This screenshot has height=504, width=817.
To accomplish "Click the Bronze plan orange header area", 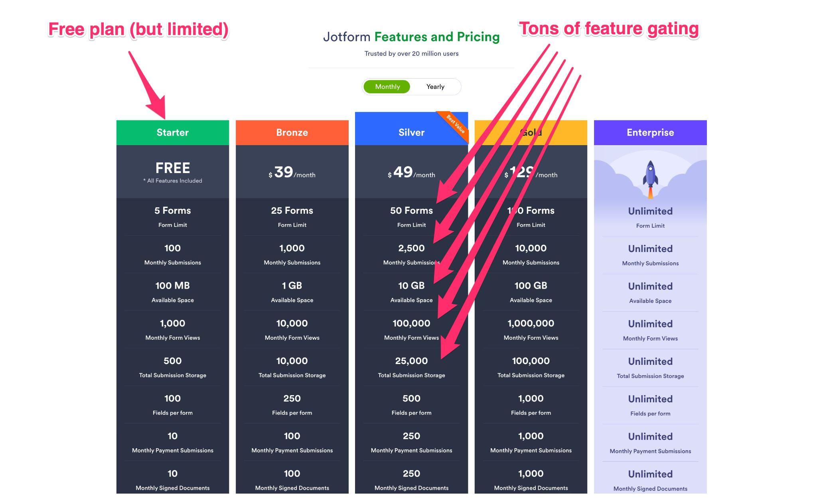I will click(292, 132).
